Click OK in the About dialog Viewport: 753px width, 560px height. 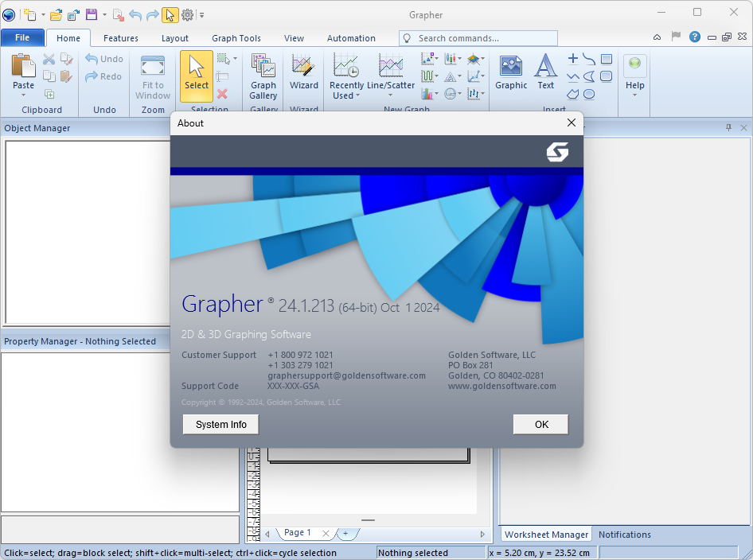point(541,425)
